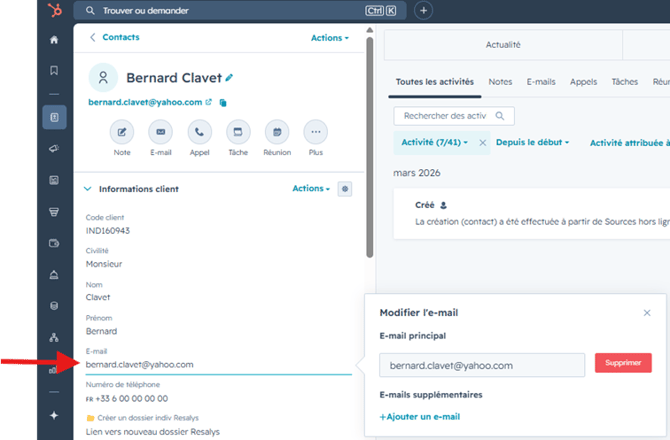
Task: Open bookmarks icon in left sidebar
Action: [x=54, y=70]
